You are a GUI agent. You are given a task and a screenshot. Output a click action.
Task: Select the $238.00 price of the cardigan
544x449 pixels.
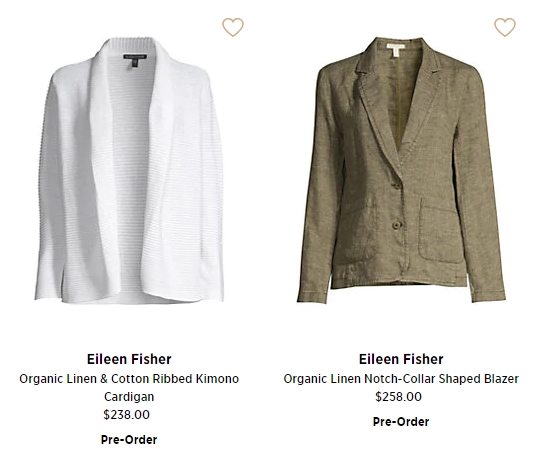pyautogui.click(x=126, y=415)
